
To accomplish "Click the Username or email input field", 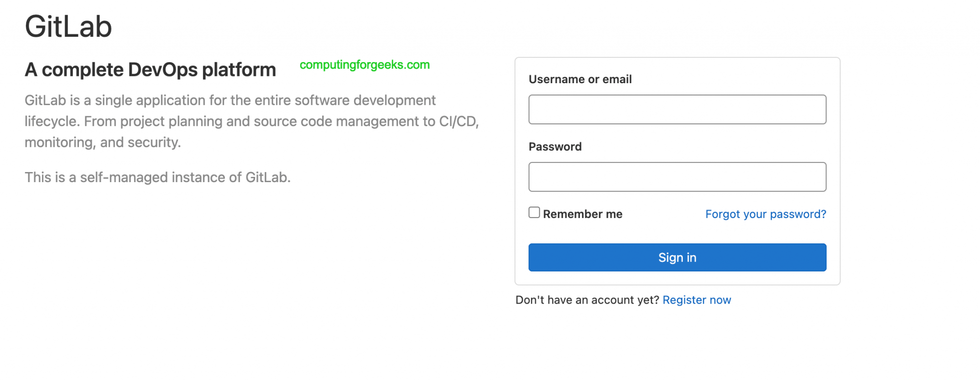I will coord(677,109).
